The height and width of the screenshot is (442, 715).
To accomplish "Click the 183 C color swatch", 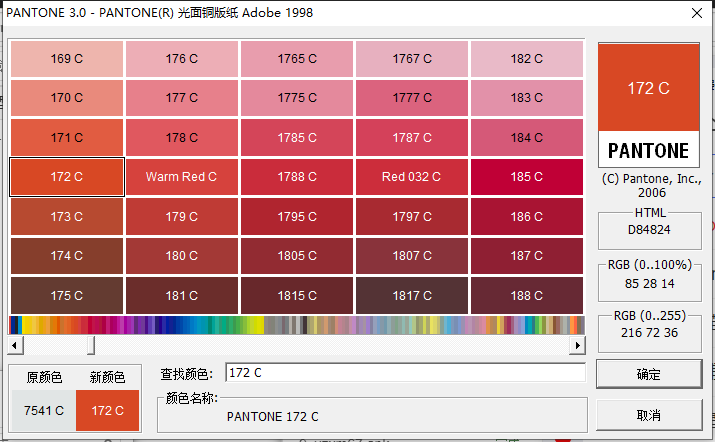I will pos(527,98).
